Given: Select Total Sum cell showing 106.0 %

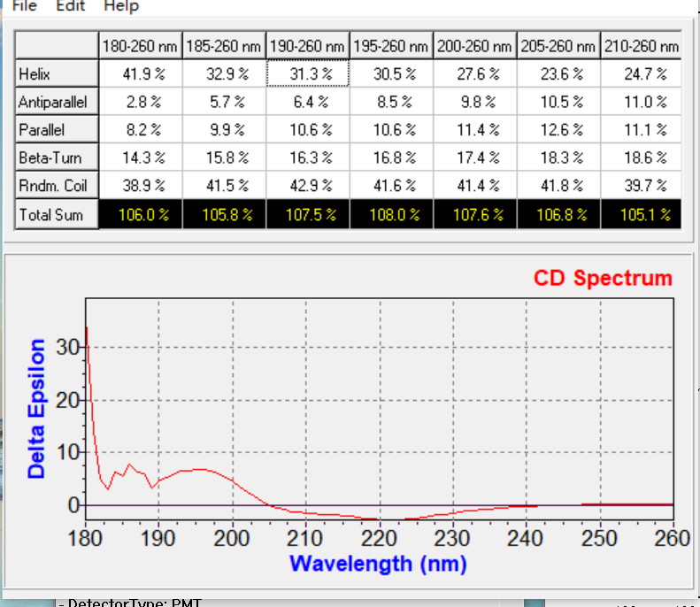Looking at the screenshot, I should tap(140, 214).
